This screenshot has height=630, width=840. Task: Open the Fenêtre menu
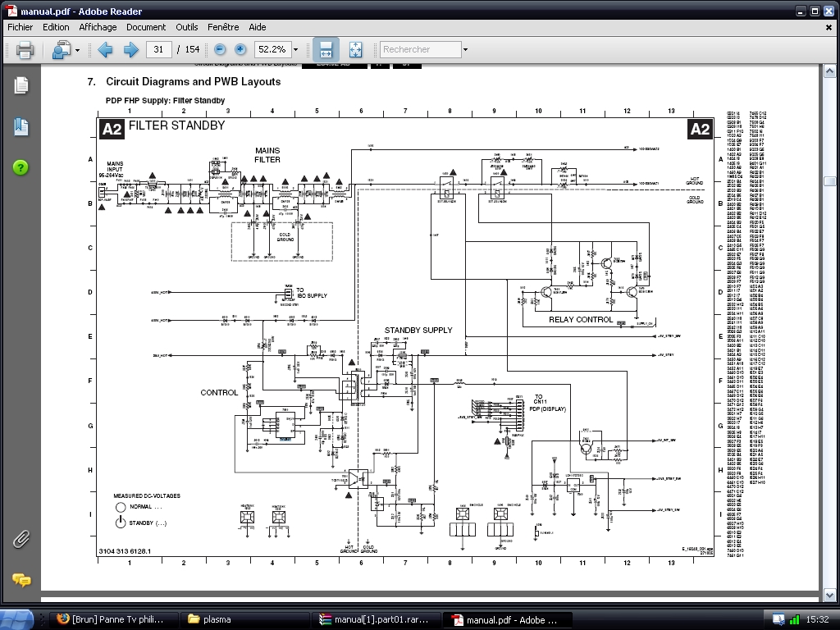223,27
